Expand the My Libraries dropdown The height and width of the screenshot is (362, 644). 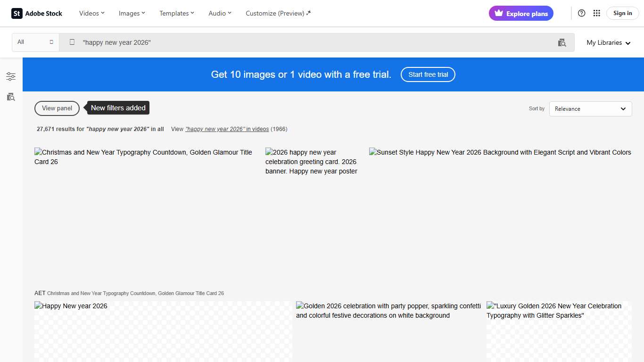608,42
